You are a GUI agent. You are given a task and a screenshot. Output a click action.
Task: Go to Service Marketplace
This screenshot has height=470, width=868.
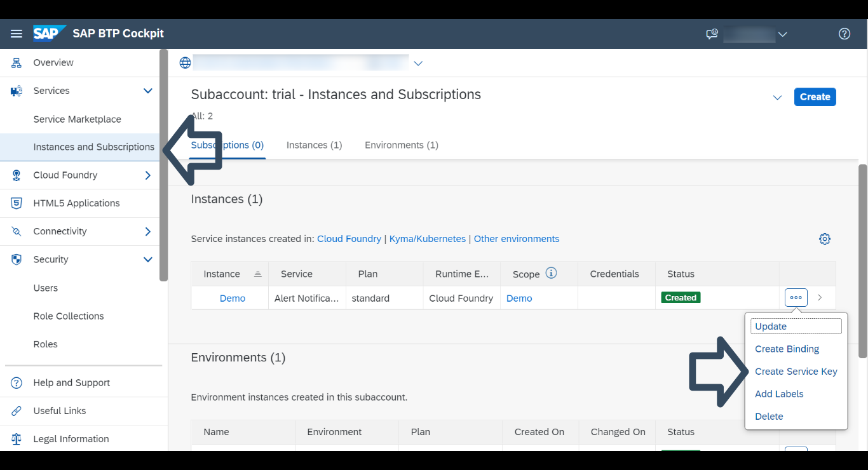77,119
